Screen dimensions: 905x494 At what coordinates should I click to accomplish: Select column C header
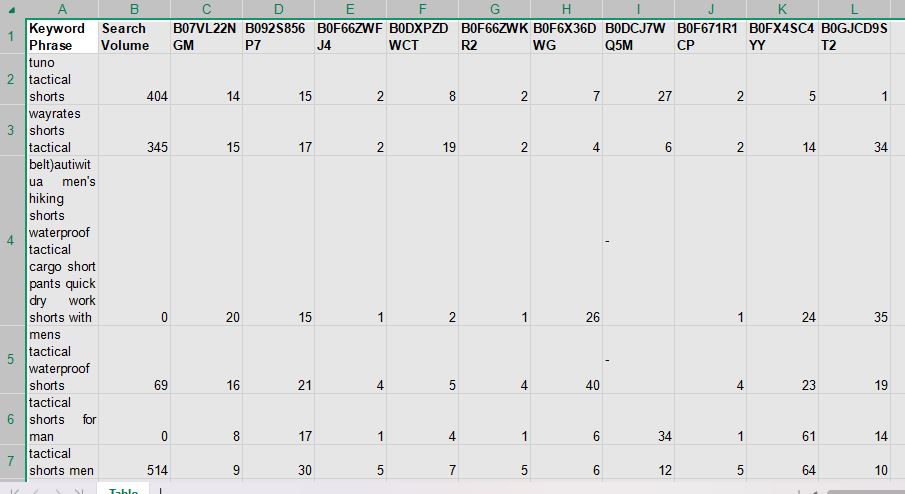(206, 9)
